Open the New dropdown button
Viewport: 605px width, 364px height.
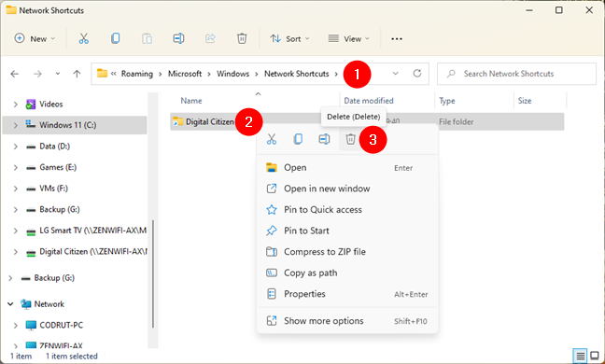pyautogui.click(x=35, y=38)
